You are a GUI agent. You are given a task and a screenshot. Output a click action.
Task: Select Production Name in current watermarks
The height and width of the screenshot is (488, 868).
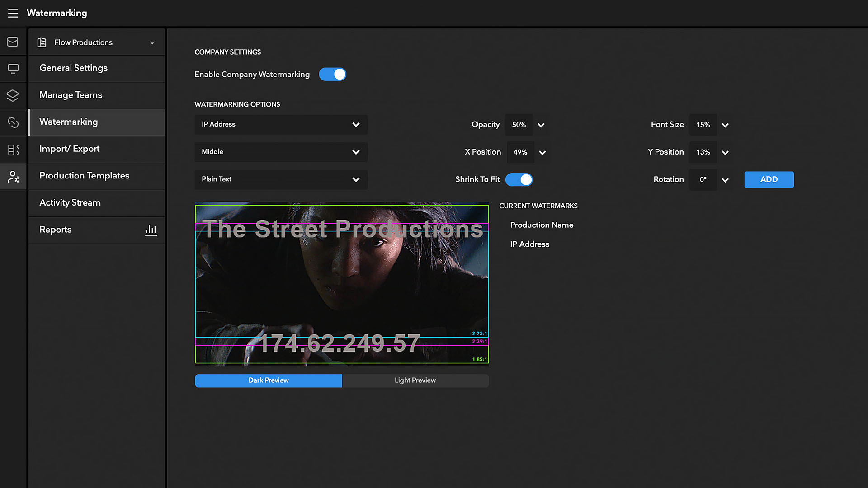point(542,225)
